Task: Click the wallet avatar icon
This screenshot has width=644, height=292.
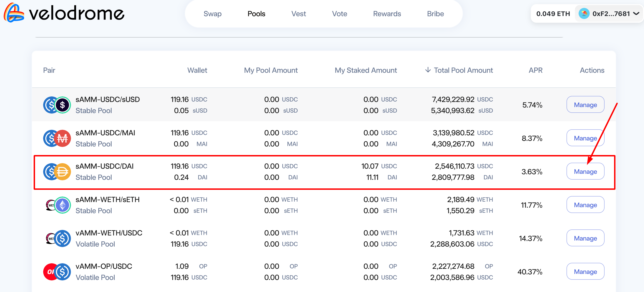Action: pos(584,14)
